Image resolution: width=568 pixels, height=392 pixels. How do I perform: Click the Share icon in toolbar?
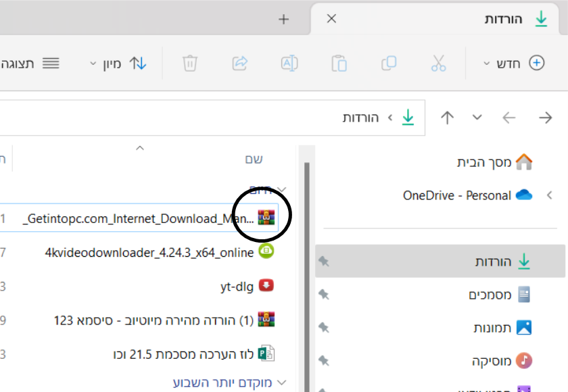[240, 64]
